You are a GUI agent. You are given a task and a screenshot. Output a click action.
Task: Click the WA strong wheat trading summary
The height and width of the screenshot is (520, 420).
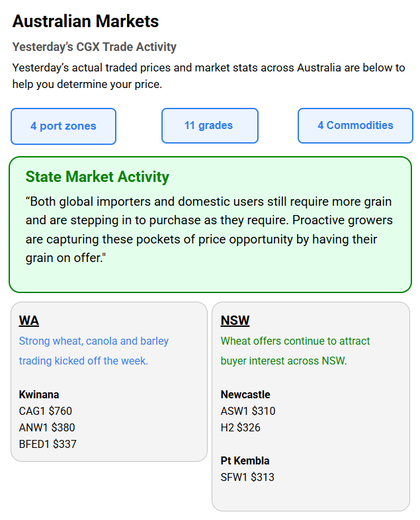(x=94, y=351)
